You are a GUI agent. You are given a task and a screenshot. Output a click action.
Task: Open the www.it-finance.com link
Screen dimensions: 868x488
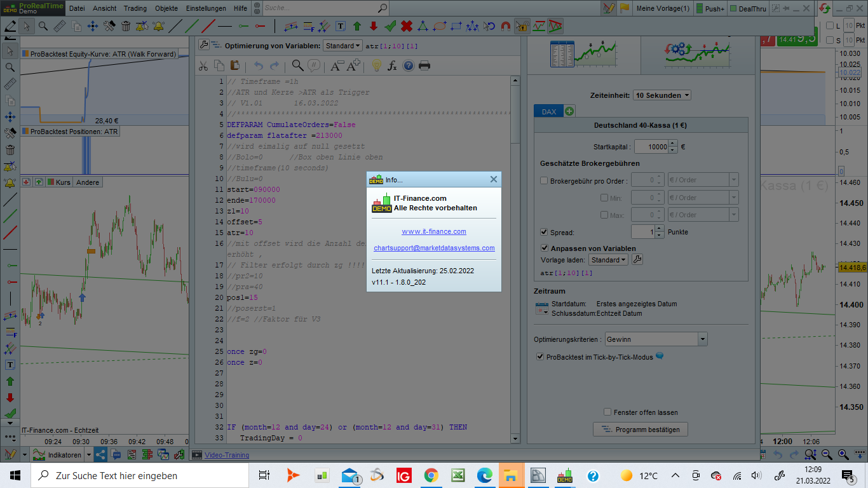pyautogui.click(x=434, y=231)
